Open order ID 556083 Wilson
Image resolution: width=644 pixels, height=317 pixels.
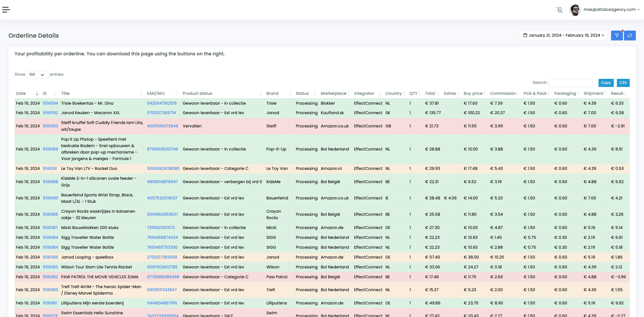point(50,267)
